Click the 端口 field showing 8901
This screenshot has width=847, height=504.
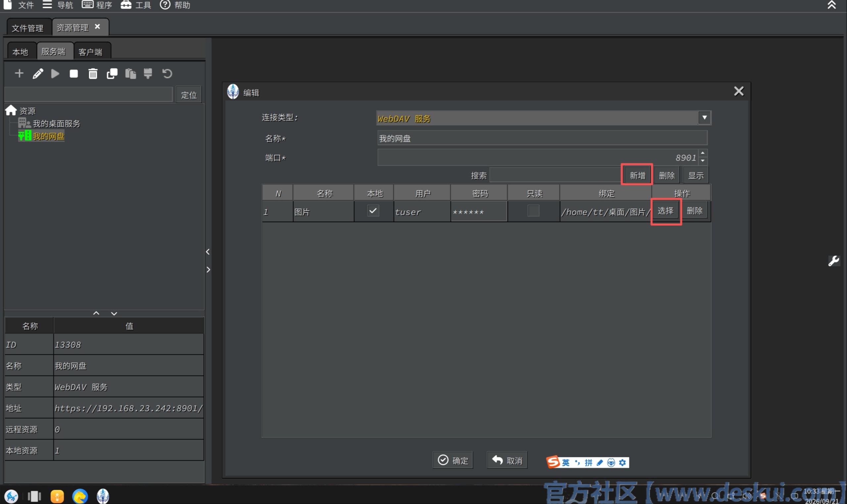pos(538,157)
